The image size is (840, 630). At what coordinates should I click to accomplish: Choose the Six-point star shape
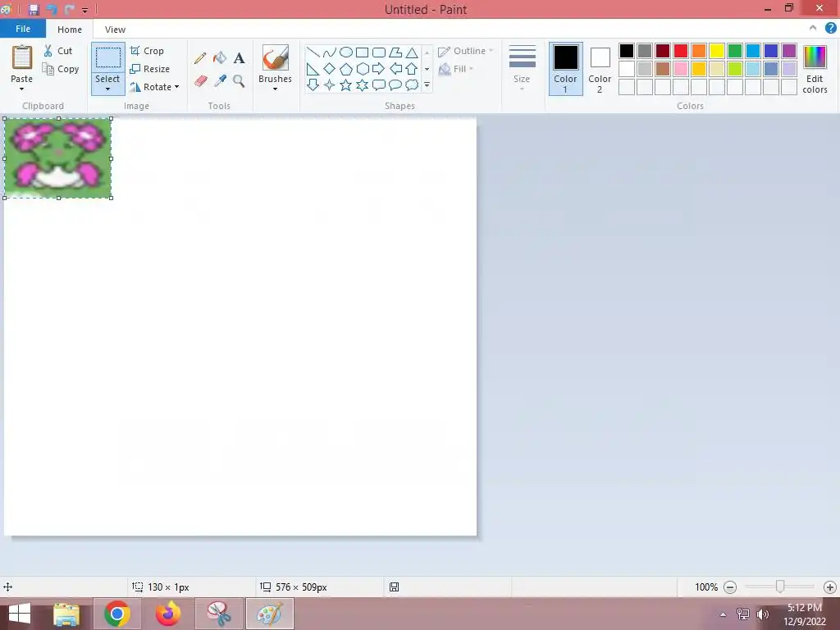tap(362, 84)
